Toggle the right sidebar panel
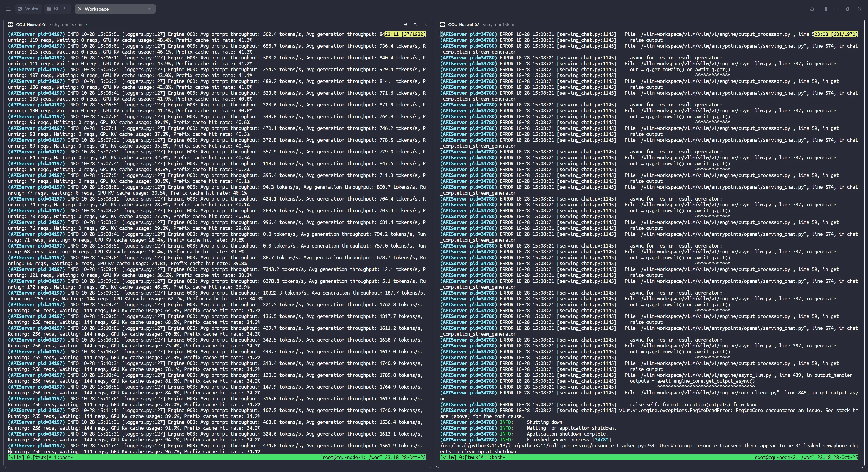The image size is (868, 472). click(x=824, y=9)
